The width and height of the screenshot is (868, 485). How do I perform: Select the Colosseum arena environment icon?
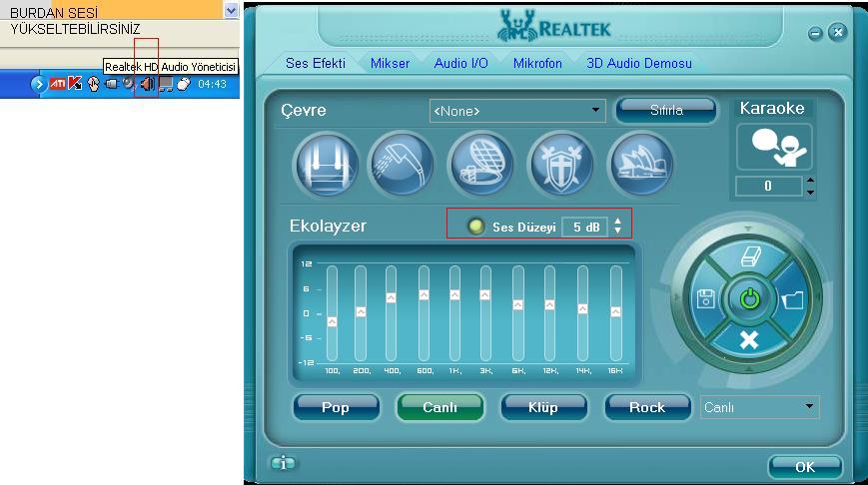[x=481, y=165]
